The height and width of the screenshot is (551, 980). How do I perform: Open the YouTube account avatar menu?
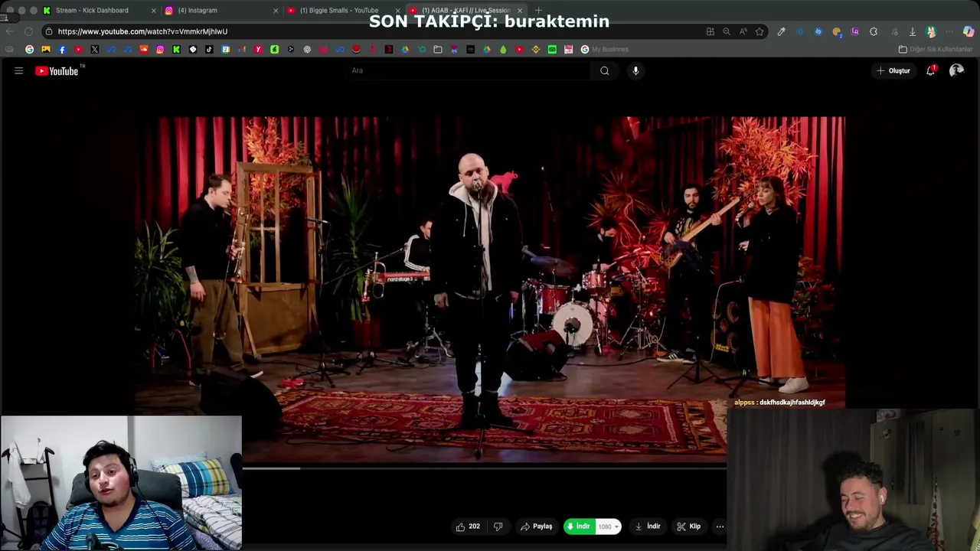(x=956, y=70)
